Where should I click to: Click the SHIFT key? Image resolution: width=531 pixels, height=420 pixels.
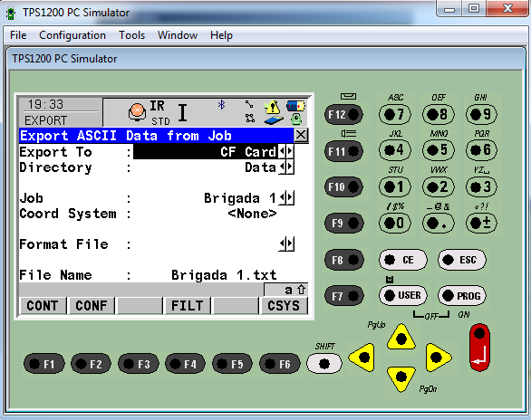(324, 364)
